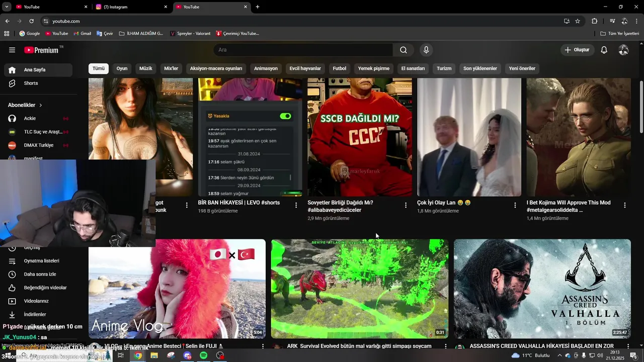Open the wedding couple short thumbnail
The height and width of the screenshot is (362, 644).
[x=469, y=137]
